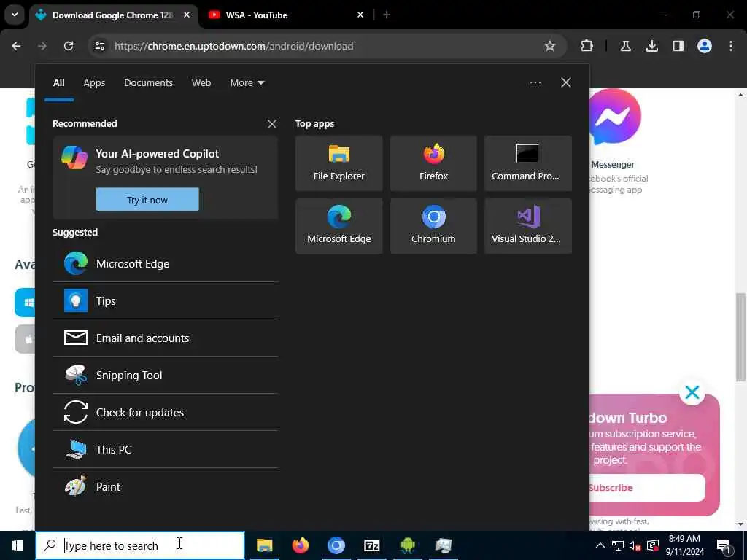This screenshot has width=747, height=560.
Task: Click Subscribe on Uptodown Turbo banner
Action: [648, 488]
